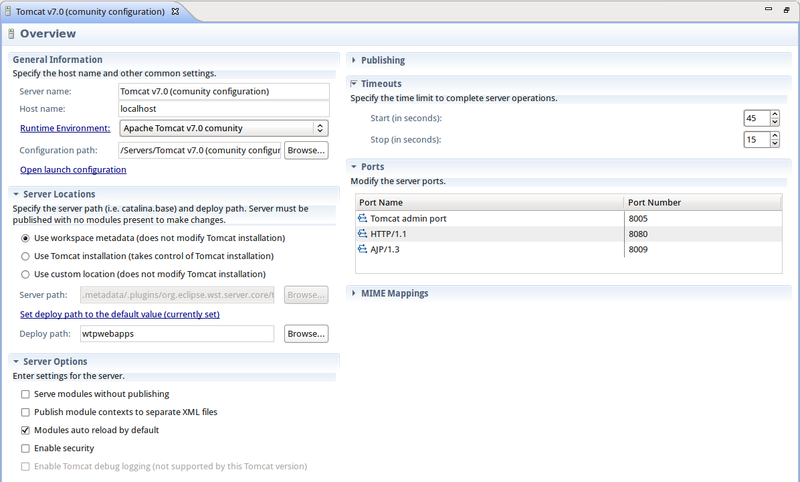Enable Serve modules without publishing
This screenshot has width=800, height=482.
coord(26,394)
